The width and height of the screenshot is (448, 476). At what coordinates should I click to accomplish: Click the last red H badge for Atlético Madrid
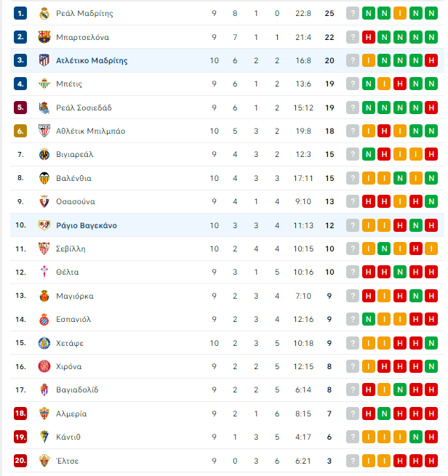pos(431,60)
